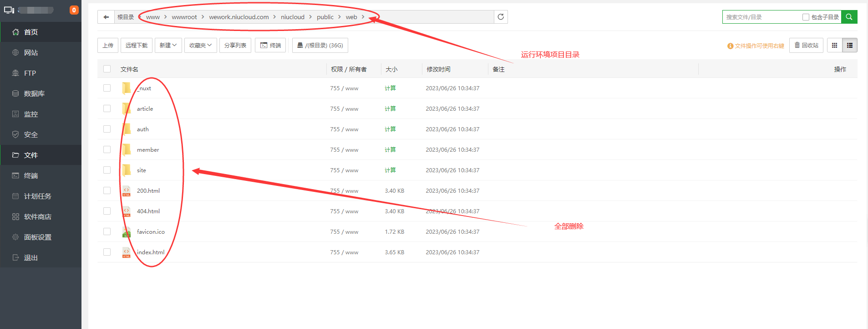Tick the checkbox for the _nuxt folder
The width and height of the screenshot is (868, 329).
pos(107,88)
